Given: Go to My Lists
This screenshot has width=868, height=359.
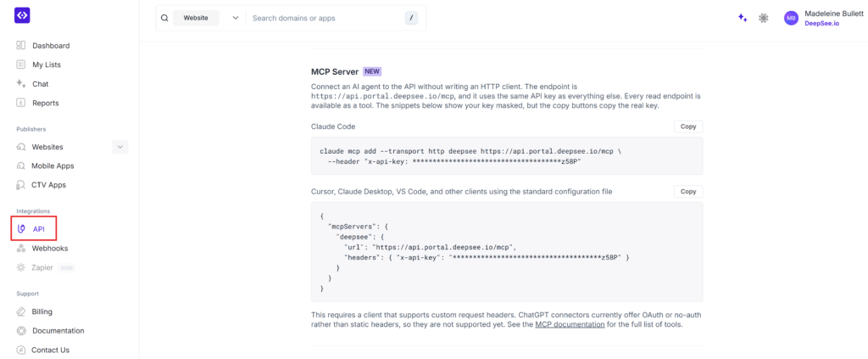Looking at the screenshot, I should coord(47,65).
